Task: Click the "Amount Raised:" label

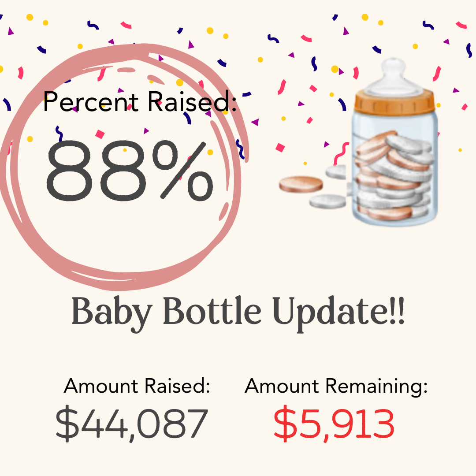Action: click(137, 386)
